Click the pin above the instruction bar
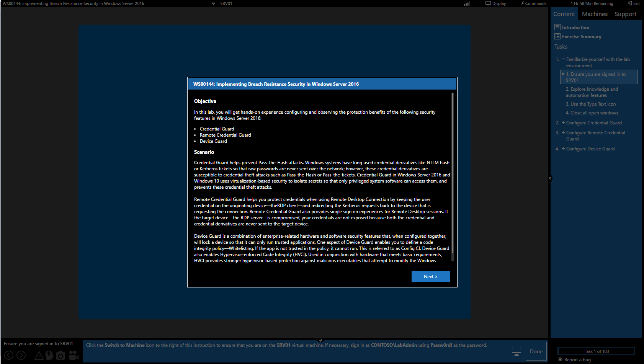 coord(321,340)
